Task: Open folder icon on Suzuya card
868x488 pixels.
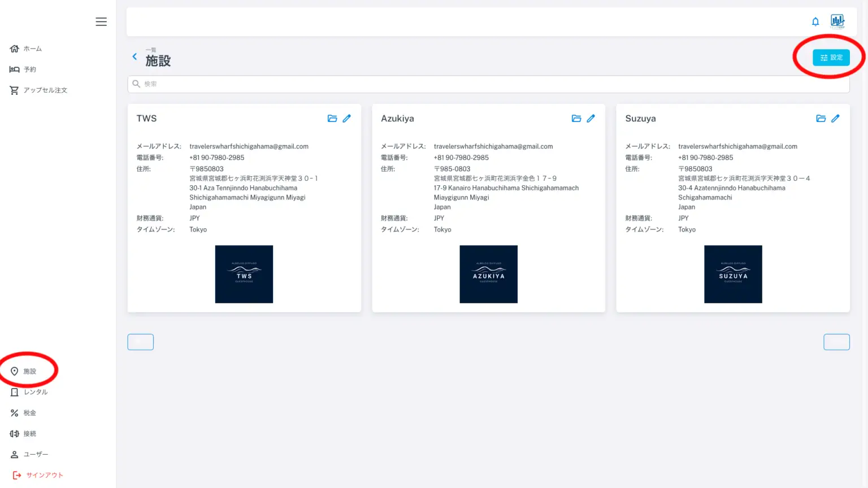Action: [821, 119]
